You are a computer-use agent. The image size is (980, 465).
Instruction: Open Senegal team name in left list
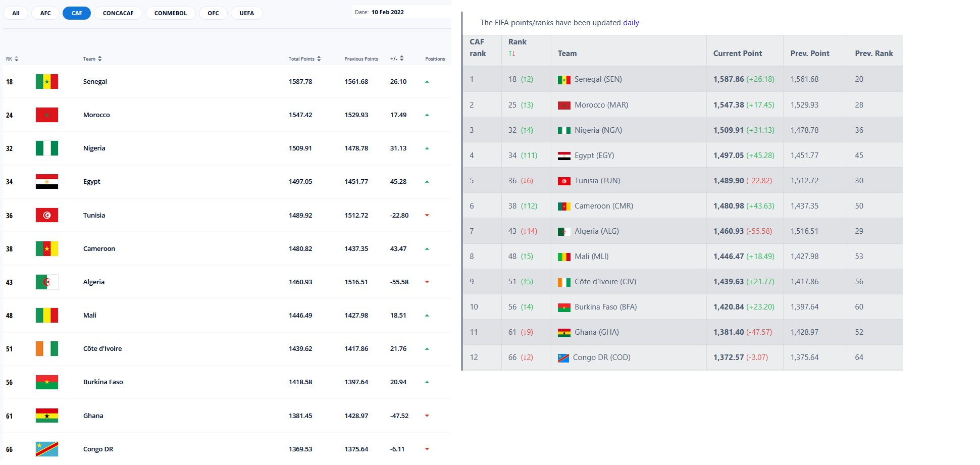point(95,81)
